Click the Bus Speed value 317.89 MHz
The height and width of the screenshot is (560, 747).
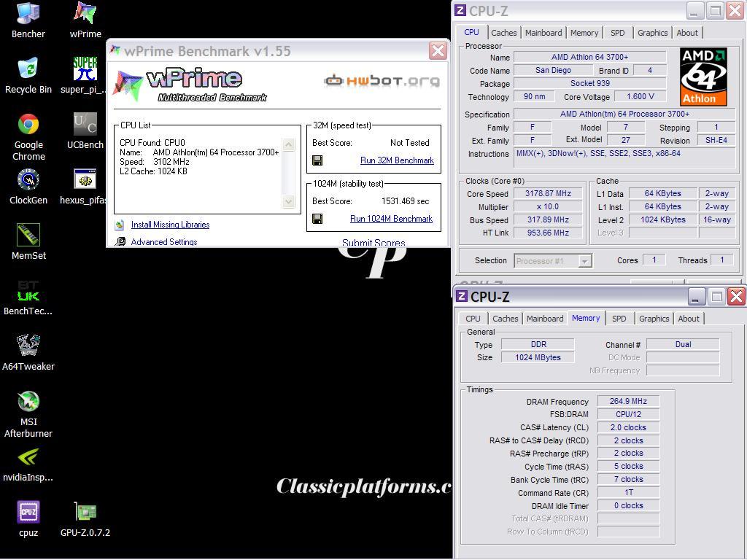point(548,219)
